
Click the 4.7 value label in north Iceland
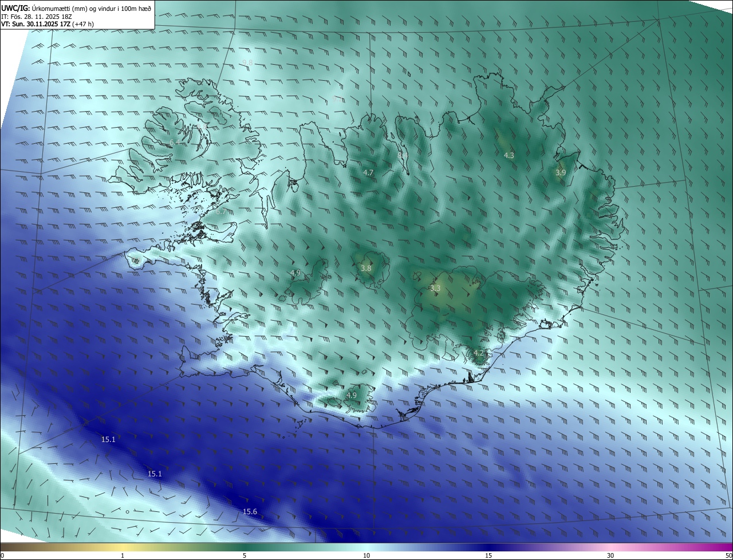click(368, 172)
